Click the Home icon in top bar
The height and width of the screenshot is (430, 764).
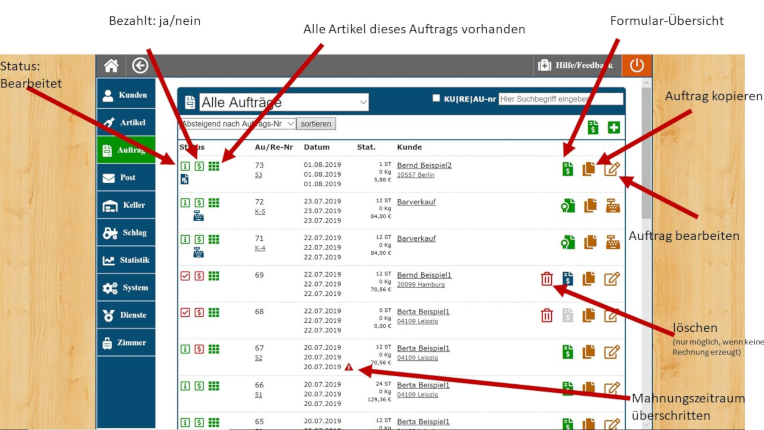(111, 65)
